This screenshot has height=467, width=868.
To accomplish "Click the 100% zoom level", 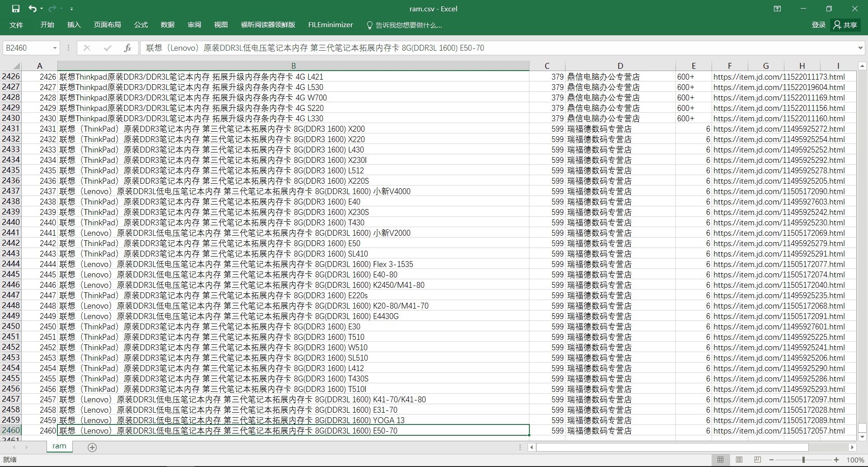I will pyautogui.click(x=855, y=460).
